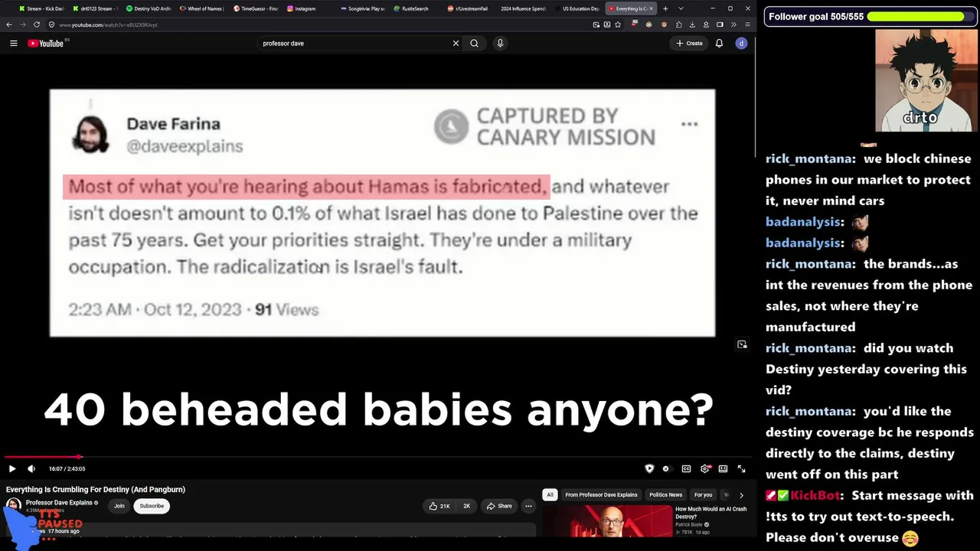Open the video settings gear
Image resolution: width=980 pixels, height=551 pixels.
pyautogui.click(x=704, y=468)
